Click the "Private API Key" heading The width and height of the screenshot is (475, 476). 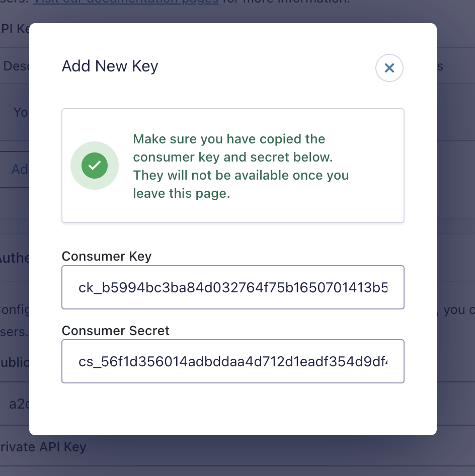click(x=43, y=447)
